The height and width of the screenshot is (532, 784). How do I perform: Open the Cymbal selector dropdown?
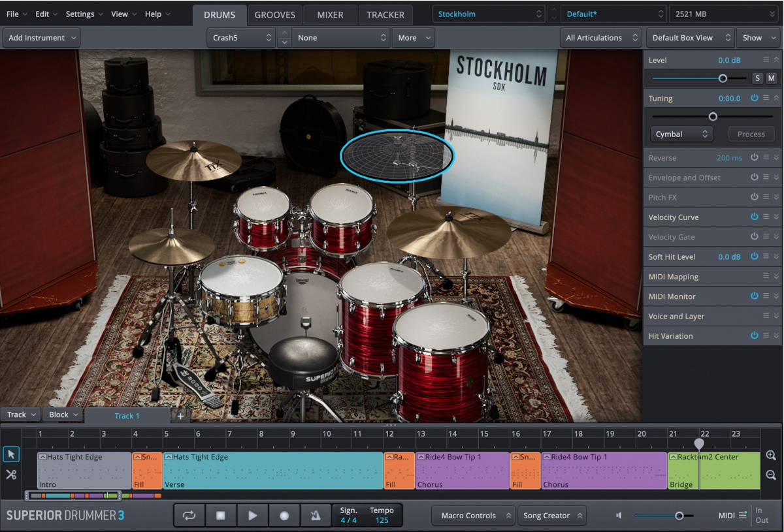pos(681,134)
